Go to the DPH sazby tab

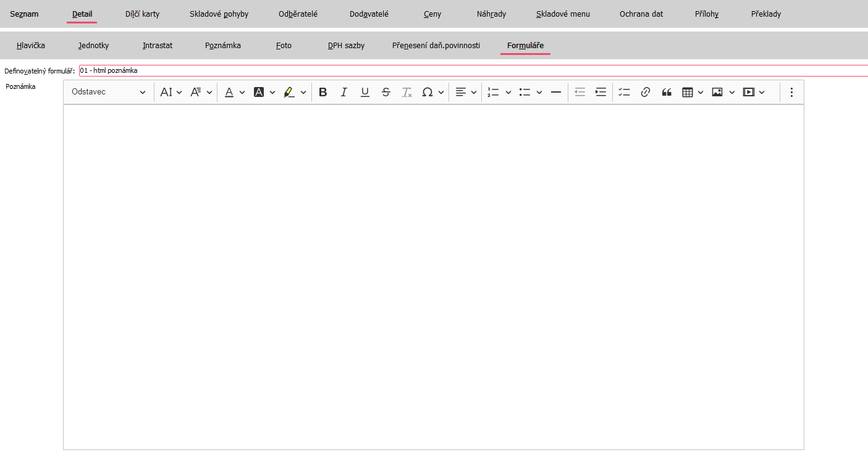[346, 45]
